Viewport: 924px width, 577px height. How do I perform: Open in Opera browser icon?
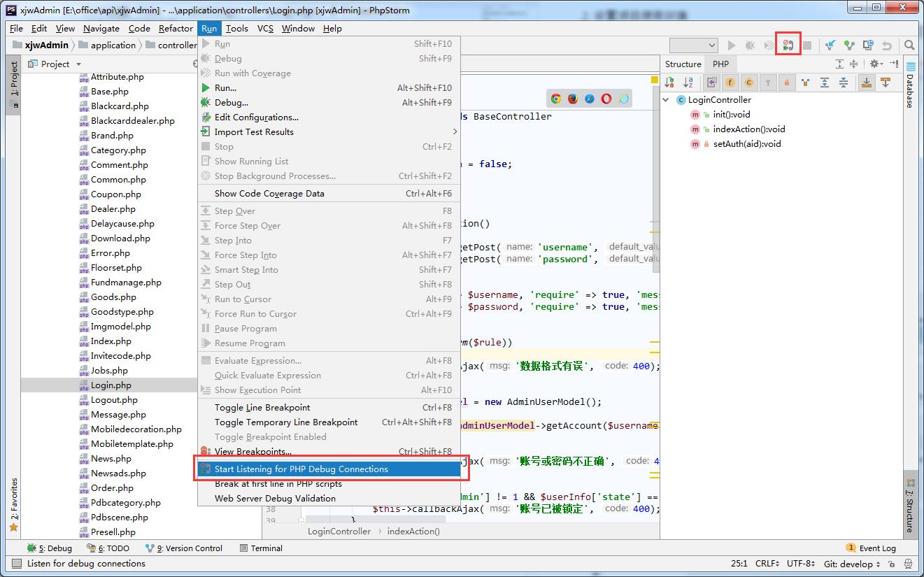tap(606, 99)
